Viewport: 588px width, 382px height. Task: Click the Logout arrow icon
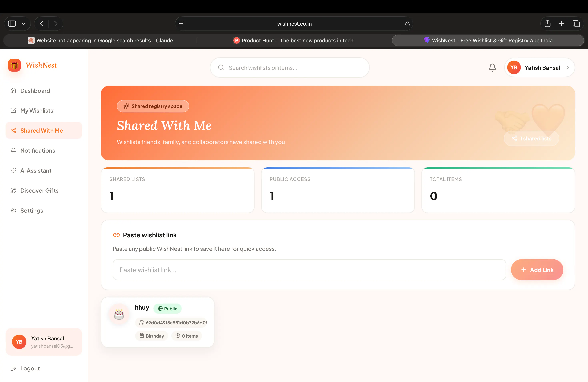click(x=13, y=368)
